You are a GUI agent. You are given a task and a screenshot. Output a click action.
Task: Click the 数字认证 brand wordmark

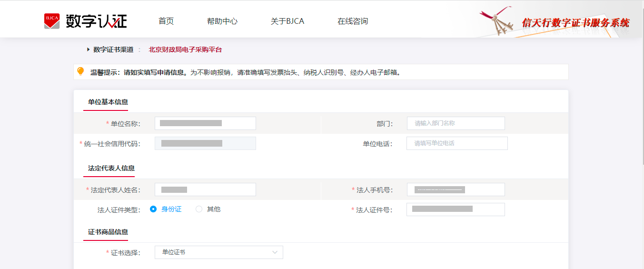tap(97, 21)
